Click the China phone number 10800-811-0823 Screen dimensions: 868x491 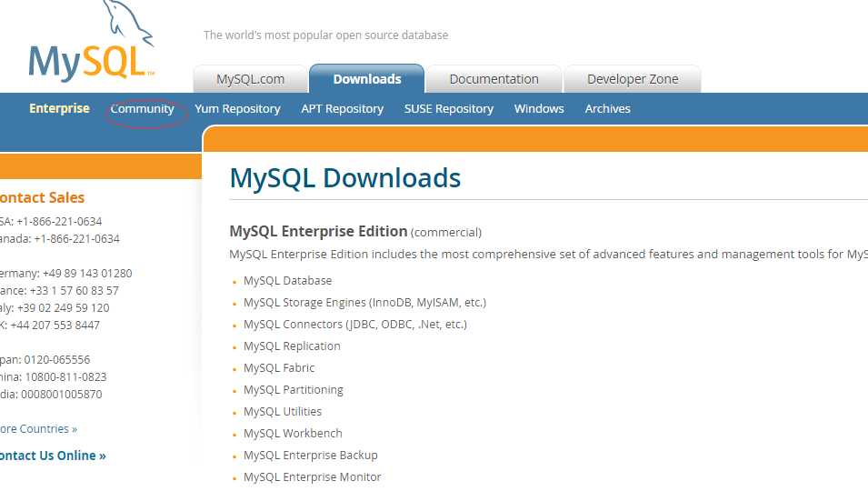(x=65, y=377)
